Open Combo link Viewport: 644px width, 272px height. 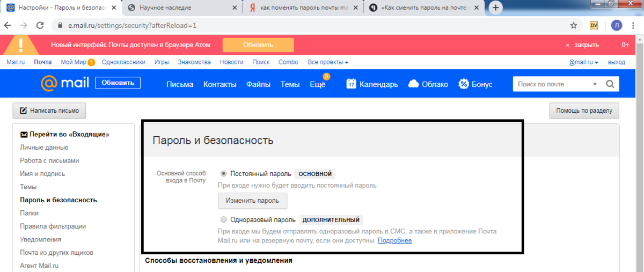[288, 62]
